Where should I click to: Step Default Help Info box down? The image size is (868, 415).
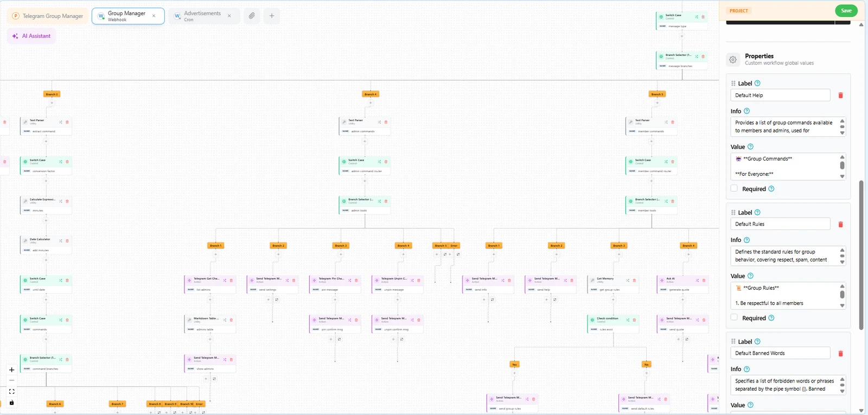843,133
